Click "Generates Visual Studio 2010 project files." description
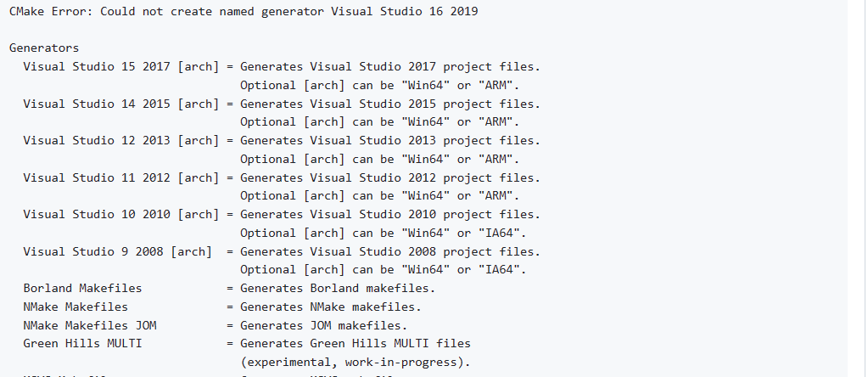868x377 pixels. pyautogui.click(x=390, y=214)
